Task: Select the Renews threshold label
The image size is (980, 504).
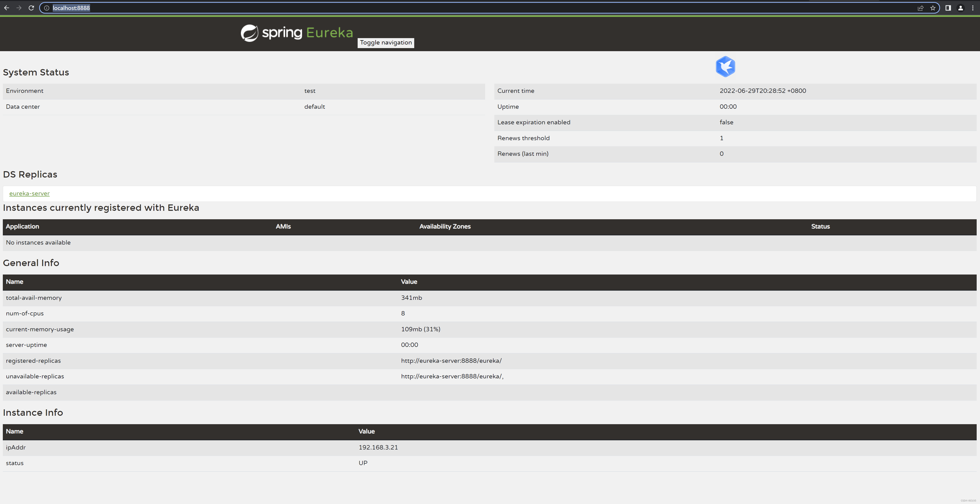Action: [x=524, y=138]
